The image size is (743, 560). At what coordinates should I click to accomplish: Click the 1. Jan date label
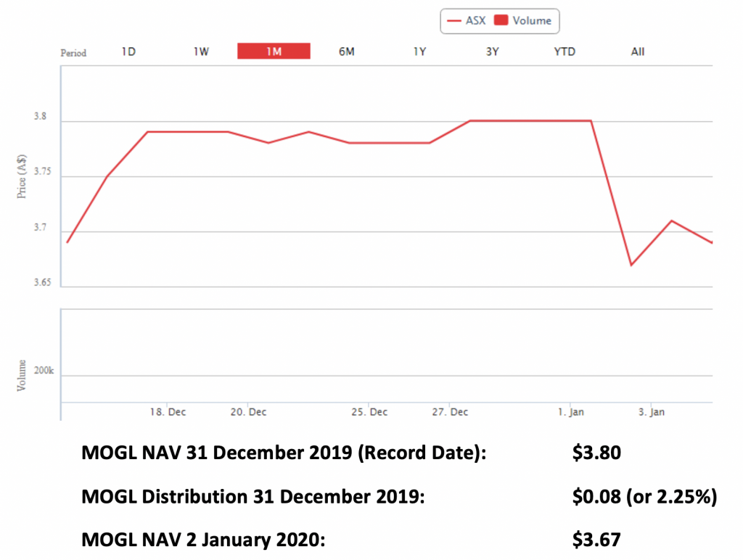click(570, 412)
